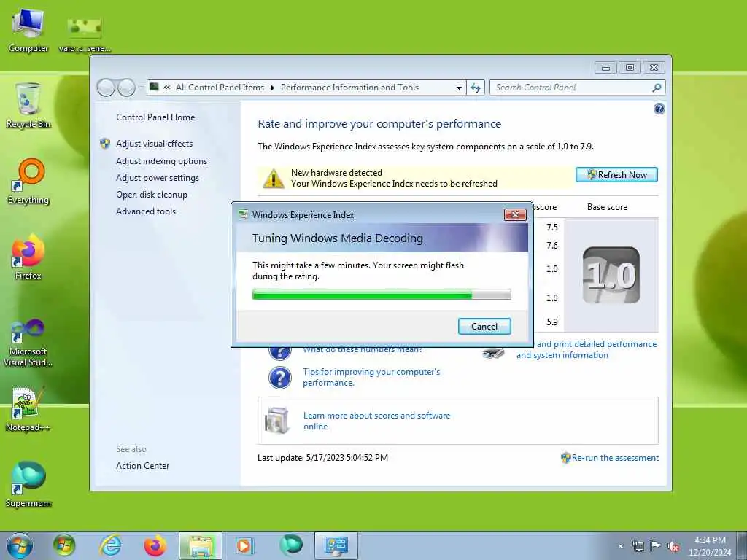Launch Everything search shortcut

[x=28, y=181]
